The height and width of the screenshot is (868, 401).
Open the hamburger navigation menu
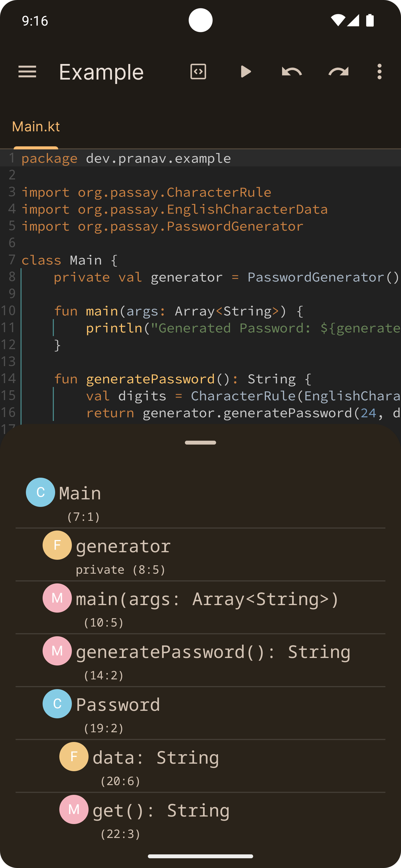tap(27, 72)
